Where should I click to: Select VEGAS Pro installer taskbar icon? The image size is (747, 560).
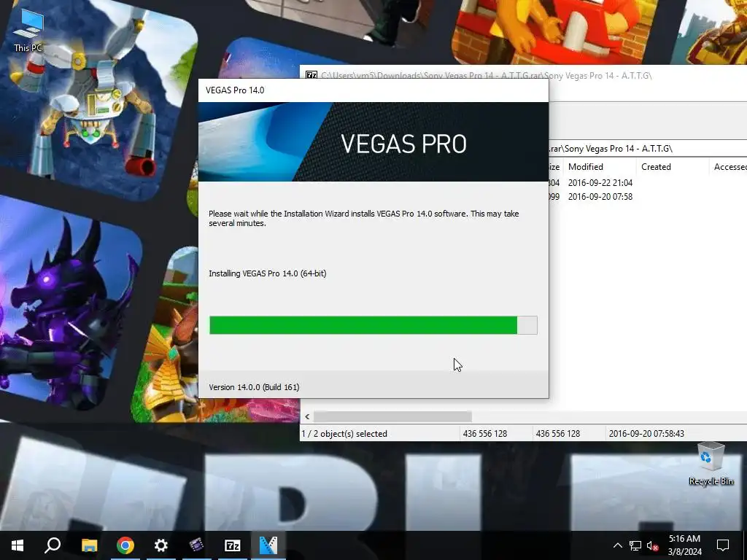click(x=268, y=545)
